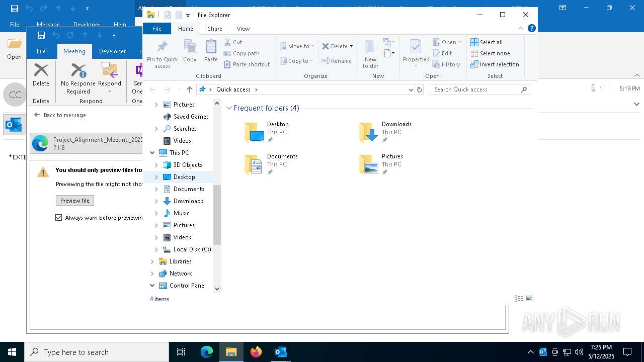This screenshot has width=644, height=362.
Task: Create a New folder
Action: [x=370, y=54]
